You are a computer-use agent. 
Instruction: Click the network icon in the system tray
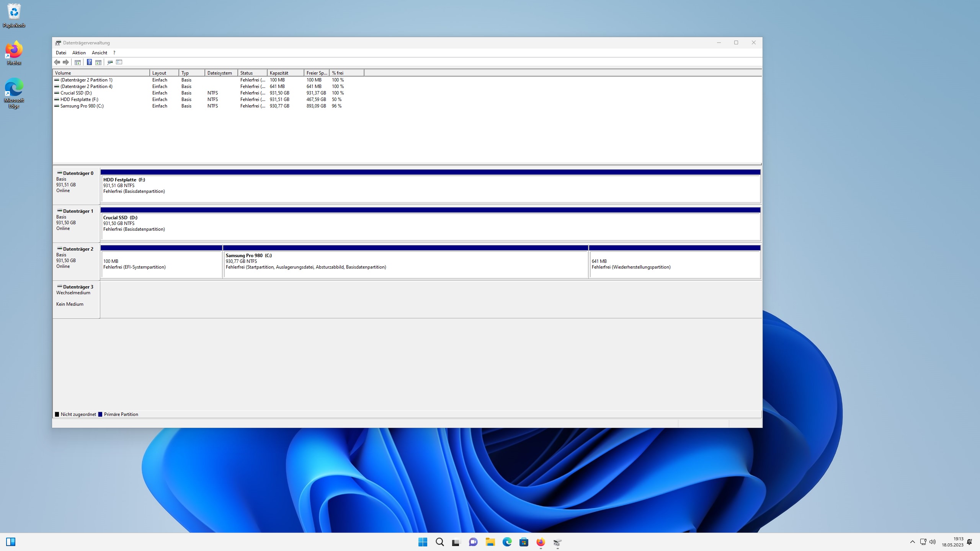pyautogui.click(x=923, y=542)
